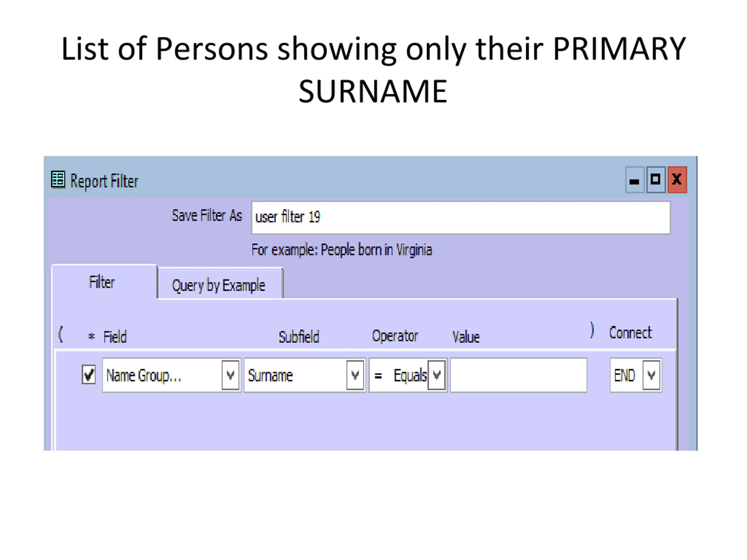Close the Report Filter window
Image resolution: width=747 pixels, height=560 pixels.
click(677, 180)
